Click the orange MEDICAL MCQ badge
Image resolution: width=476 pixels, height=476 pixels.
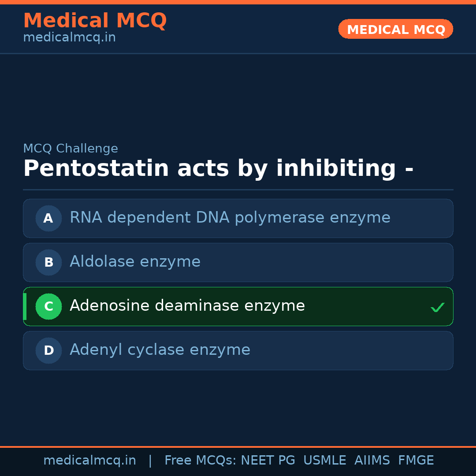point(396,30)
